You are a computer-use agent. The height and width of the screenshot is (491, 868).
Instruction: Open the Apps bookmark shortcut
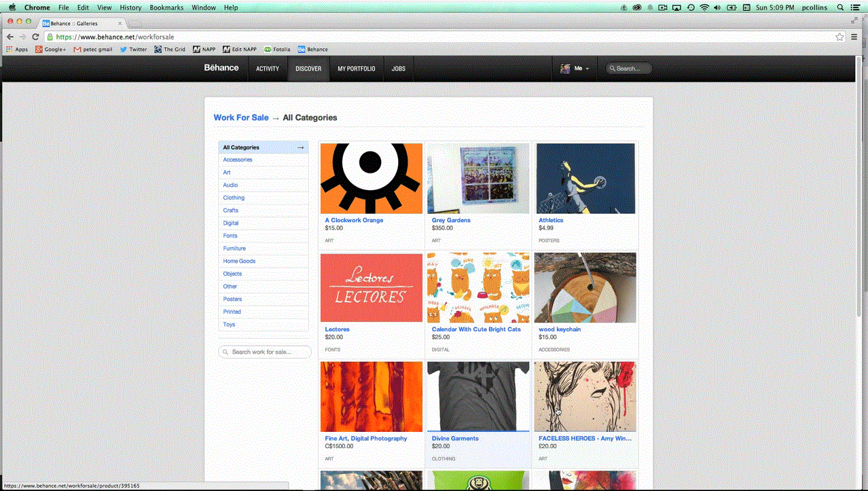tap(17, 49)
